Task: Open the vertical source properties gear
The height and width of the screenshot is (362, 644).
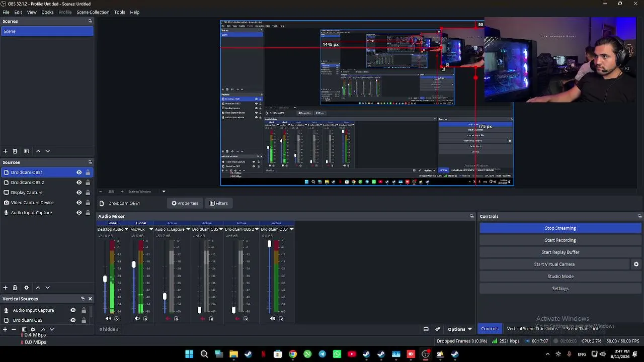Action: 33,329
